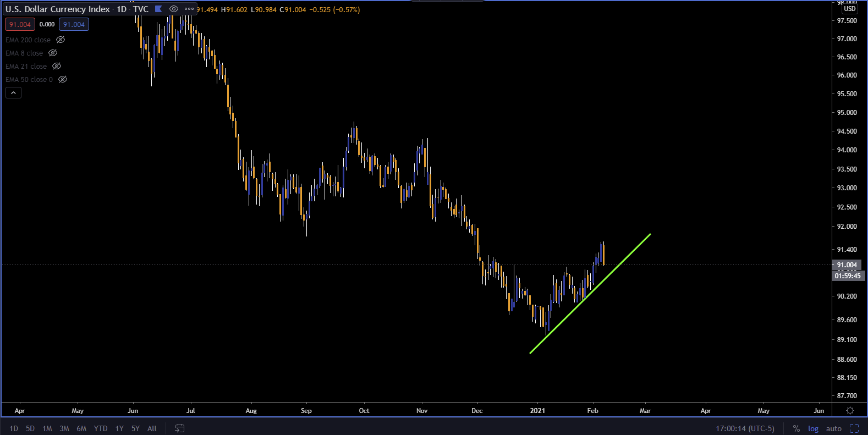The height and width of the screenshot is (435, 868).
Task: Collapse the indicator legend with the chevron
Action: 13,93
